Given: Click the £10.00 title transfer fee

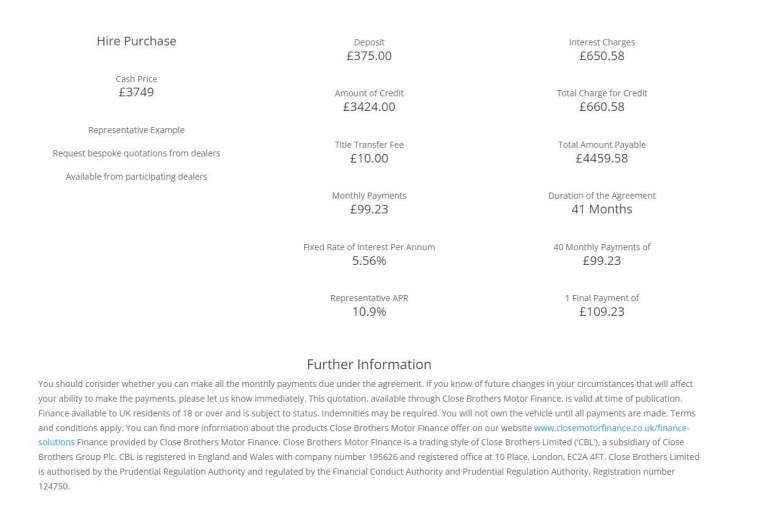Looking at the screenshot, I should [369, 158].
